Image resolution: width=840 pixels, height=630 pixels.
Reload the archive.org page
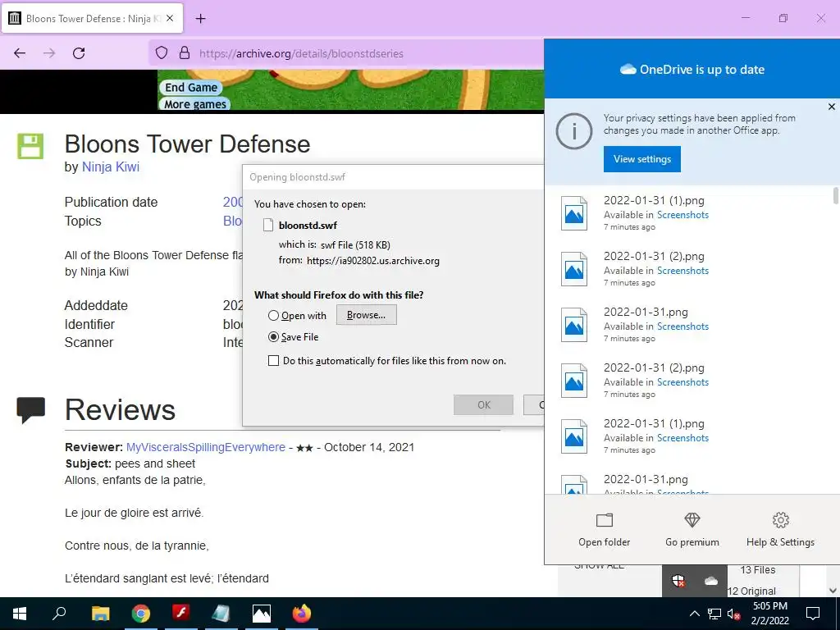(x=79, y=53)
